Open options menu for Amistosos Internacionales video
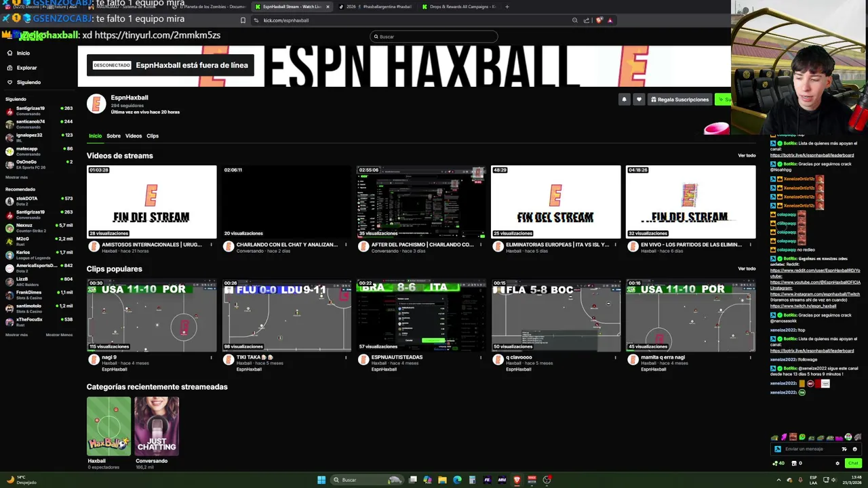 (x=211, y=245)
